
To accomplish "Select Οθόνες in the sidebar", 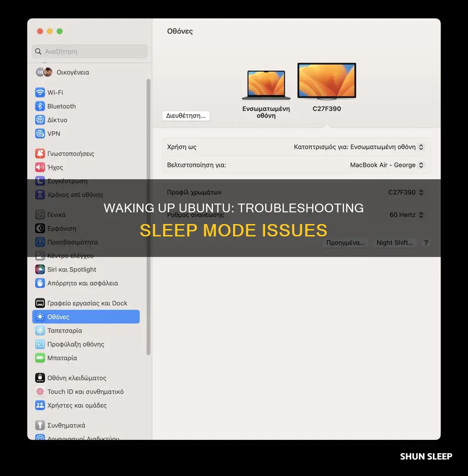I will pos(86,316).
